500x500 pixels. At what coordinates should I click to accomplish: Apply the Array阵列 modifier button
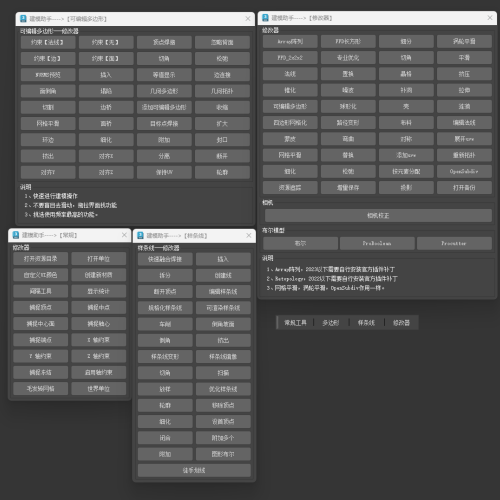coord(290,42)
